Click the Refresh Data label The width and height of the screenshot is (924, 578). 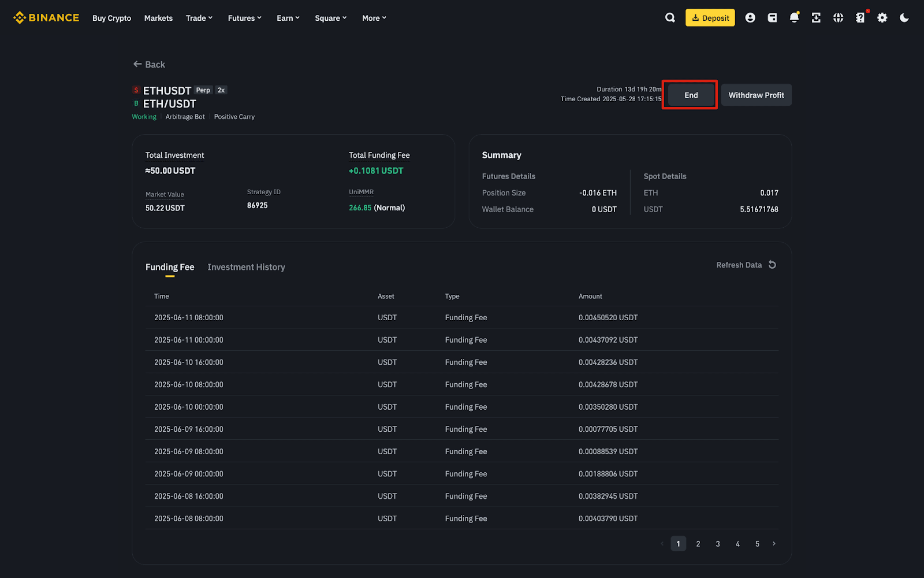coord(739,265)
